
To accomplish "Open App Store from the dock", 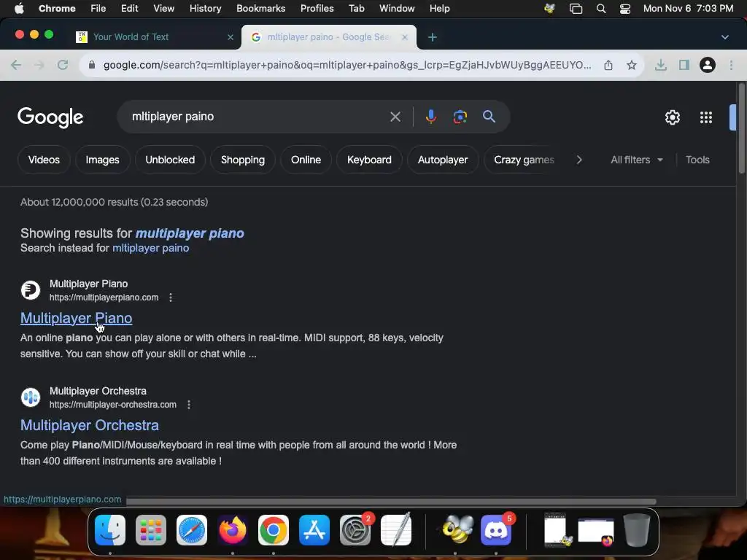I will (314, 530).
